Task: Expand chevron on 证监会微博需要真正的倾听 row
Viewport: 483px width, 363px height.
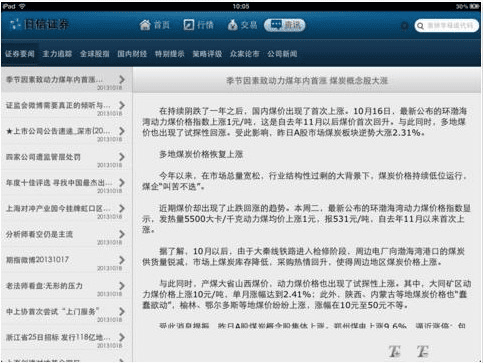Action: [122, 105]
